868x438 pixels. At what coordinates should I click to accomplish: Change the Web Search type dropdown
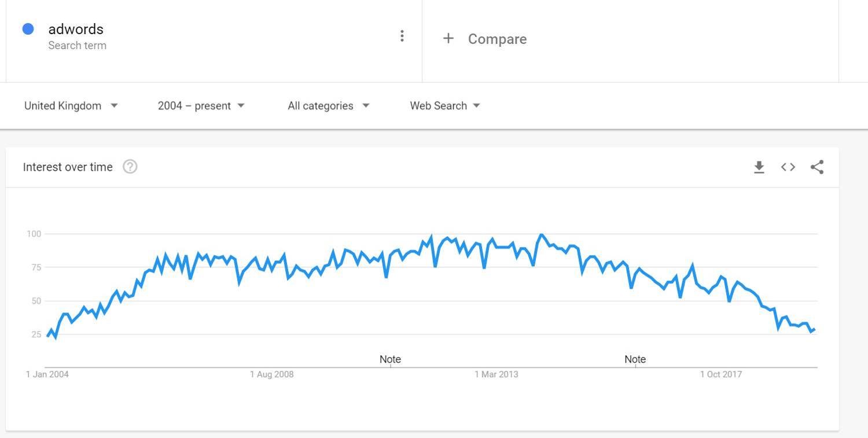(x=445, y=106)
